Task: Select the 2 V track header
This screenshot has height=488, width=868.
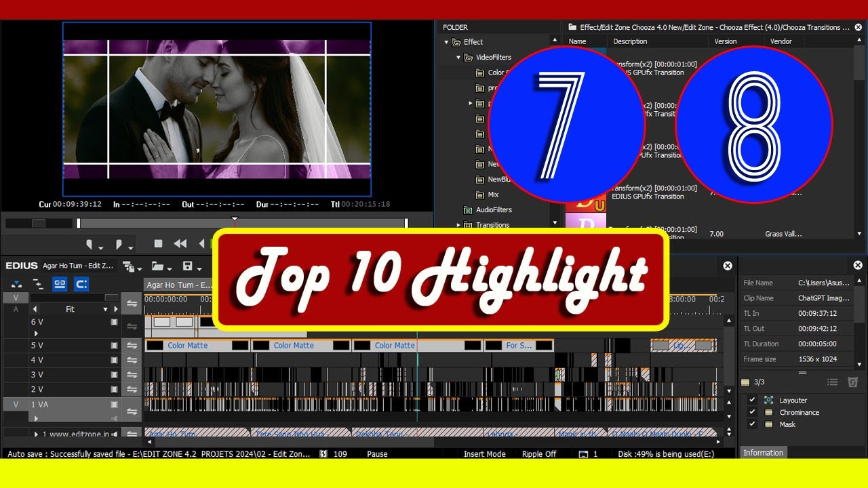Action: click(74, 390)
